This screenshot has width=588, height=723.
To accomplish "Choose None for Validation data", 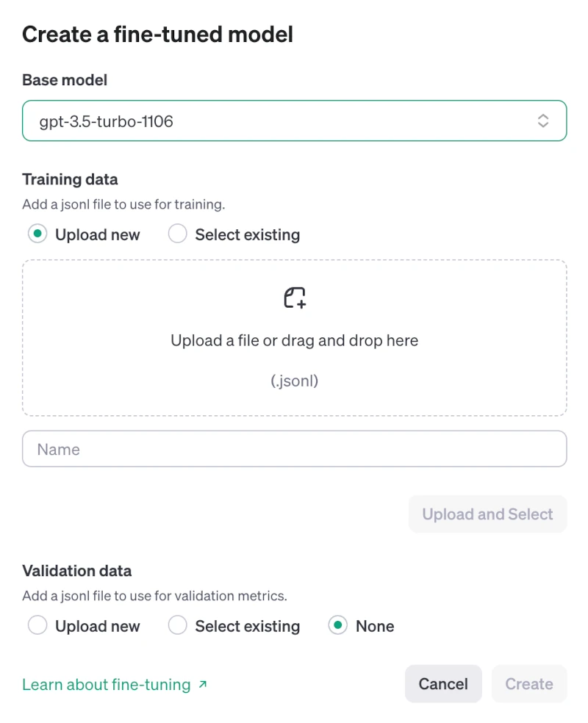I will tap(336, 625).
